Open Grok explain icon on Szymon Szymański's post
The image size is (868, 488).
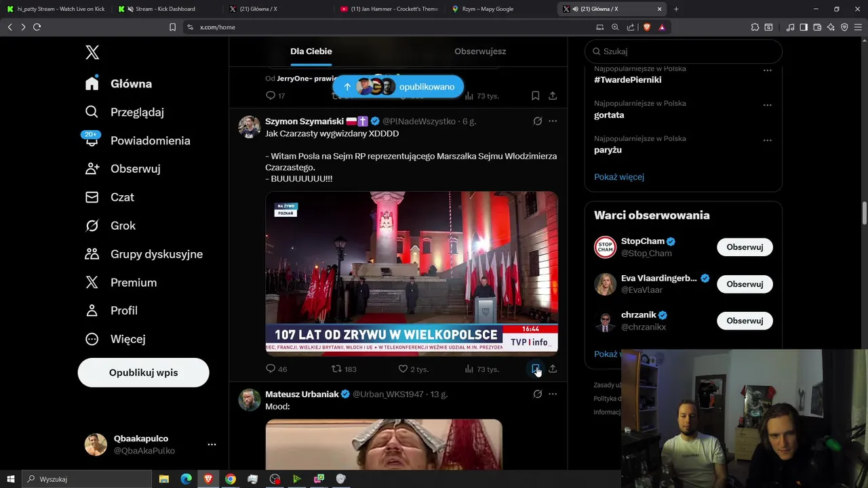pos(537,121)
